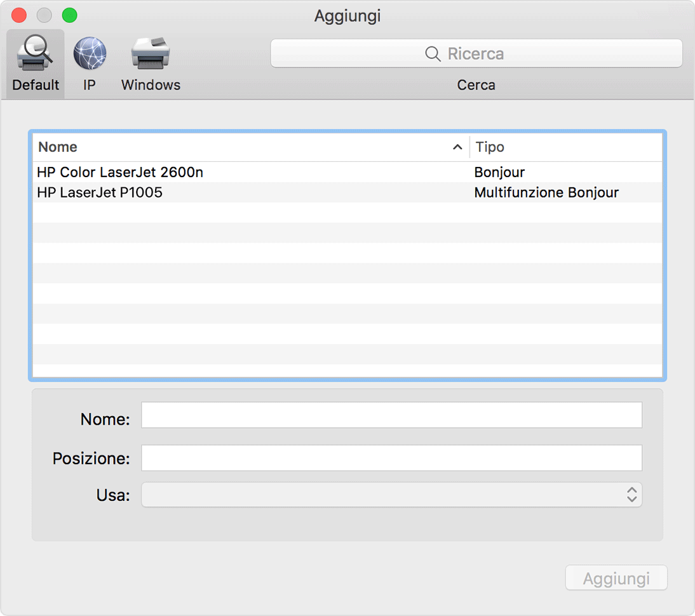The height and width of the screenshot is (616, 695).
Task: Switch to the Windows printer icon tab
Action: point(151,53)
